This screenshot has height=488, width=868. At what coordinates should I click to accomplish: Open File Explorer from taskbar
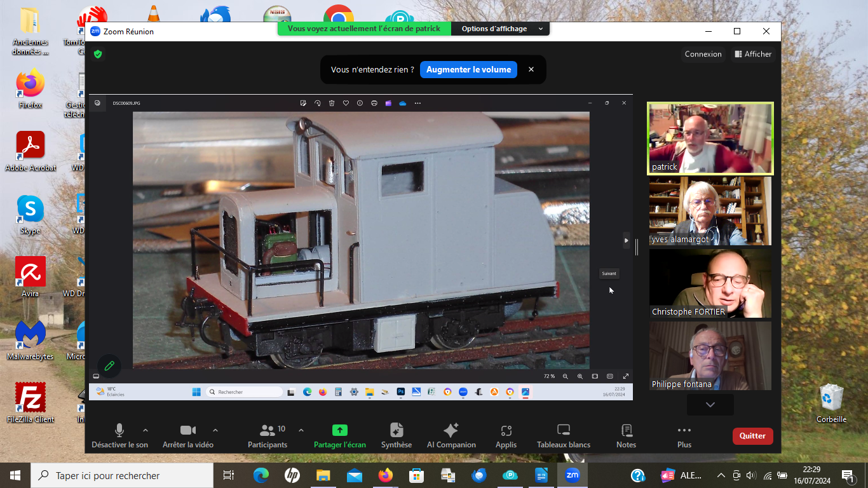(323, 475)
